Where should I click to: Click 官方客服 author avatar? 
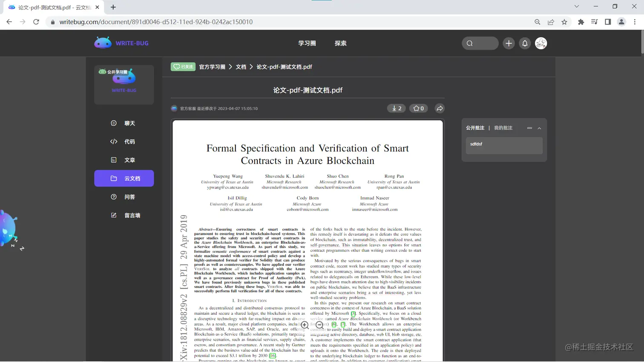174,108
